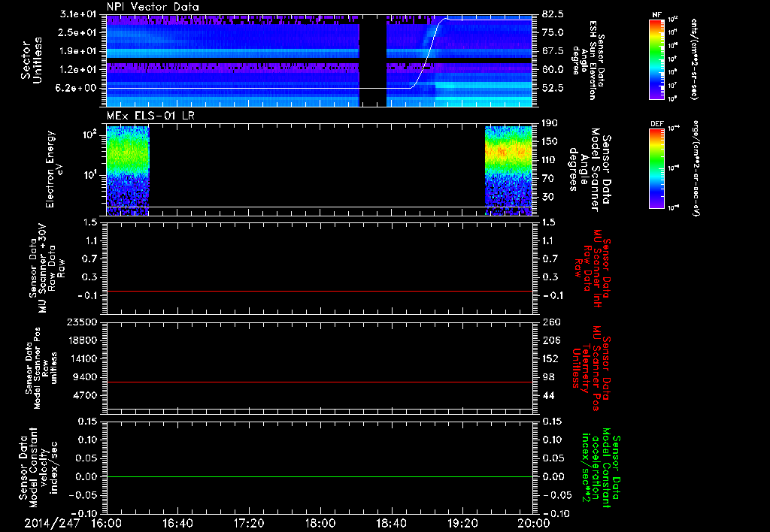Click the left electron spectrogram block near 16:00
770x532 pixels.
point(128,171)
